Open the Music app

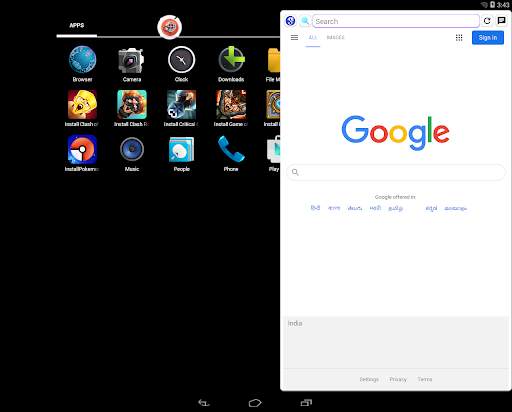pyautogui.click(x=132, y=149)
